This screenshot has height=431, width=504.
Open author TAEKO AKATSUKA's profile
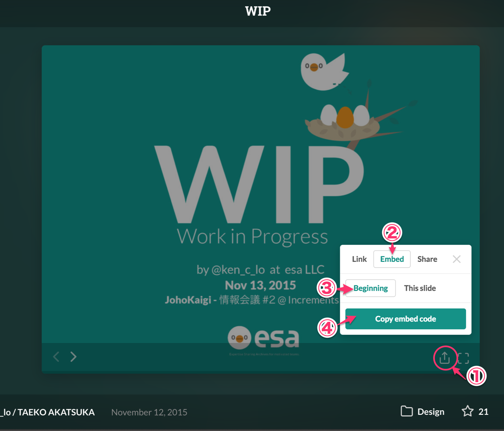coord(56,412)
